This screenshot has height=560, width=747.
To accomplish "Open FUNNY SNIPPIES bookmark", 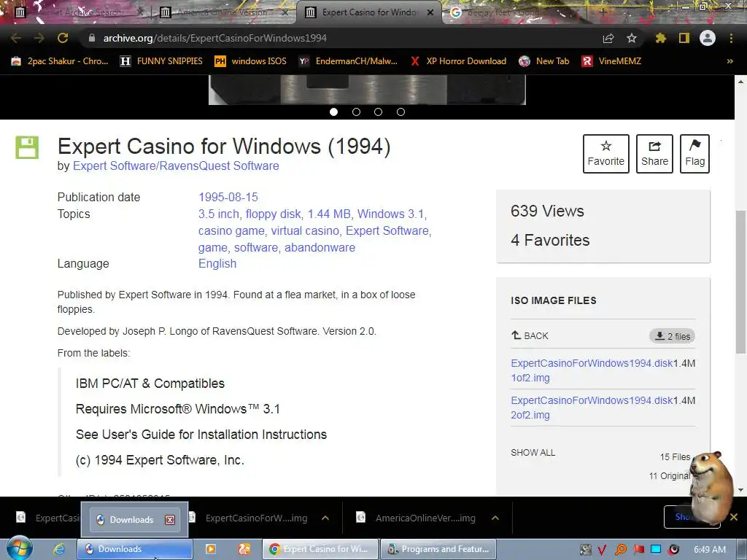I will (x=161, y=61).
